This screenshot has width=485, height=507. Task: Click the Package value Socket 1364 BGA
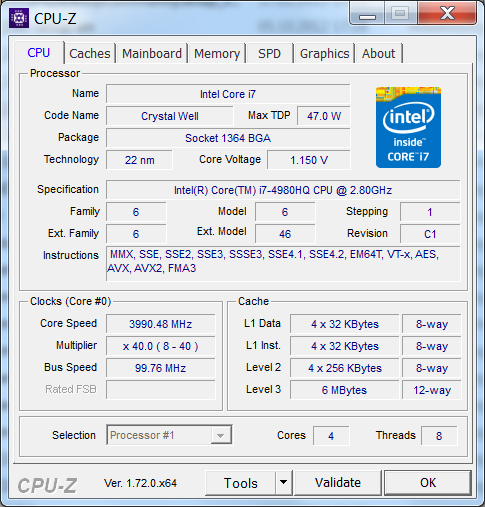(228, 138)
